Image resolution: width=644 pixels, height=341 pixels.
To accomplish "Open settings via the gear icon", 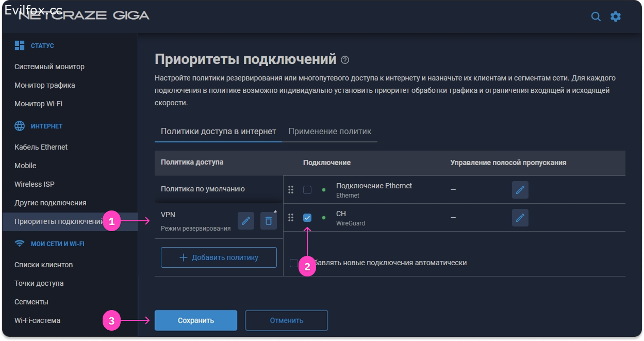I will click(616, 17).
